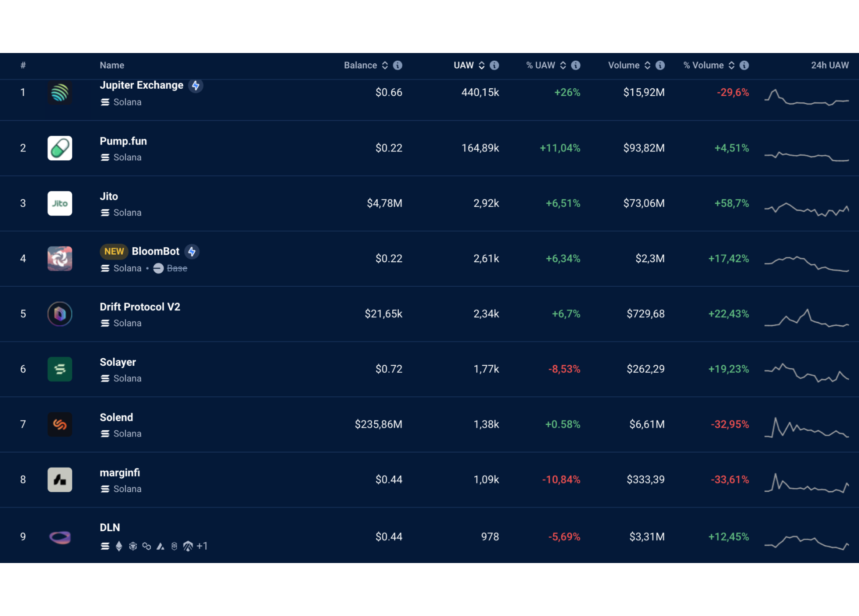Click the % Volume column info icon
859x616 pixels.
click(744, 65)
